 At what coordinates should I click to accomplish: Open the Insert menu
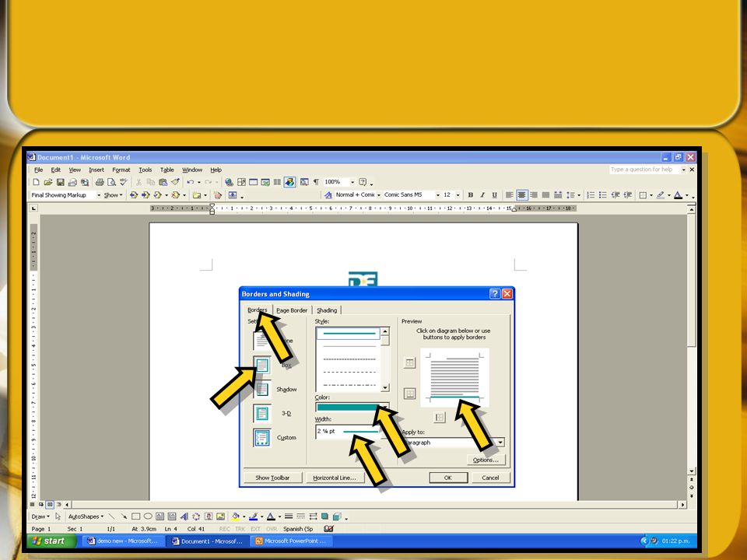coord(96,170)
